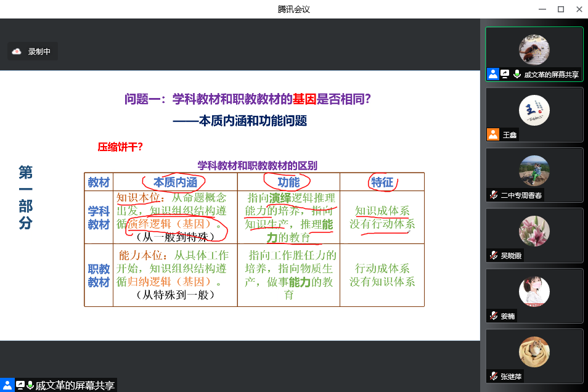Click table caption 学科教材和职教教材的区别

tap(257, 165)
